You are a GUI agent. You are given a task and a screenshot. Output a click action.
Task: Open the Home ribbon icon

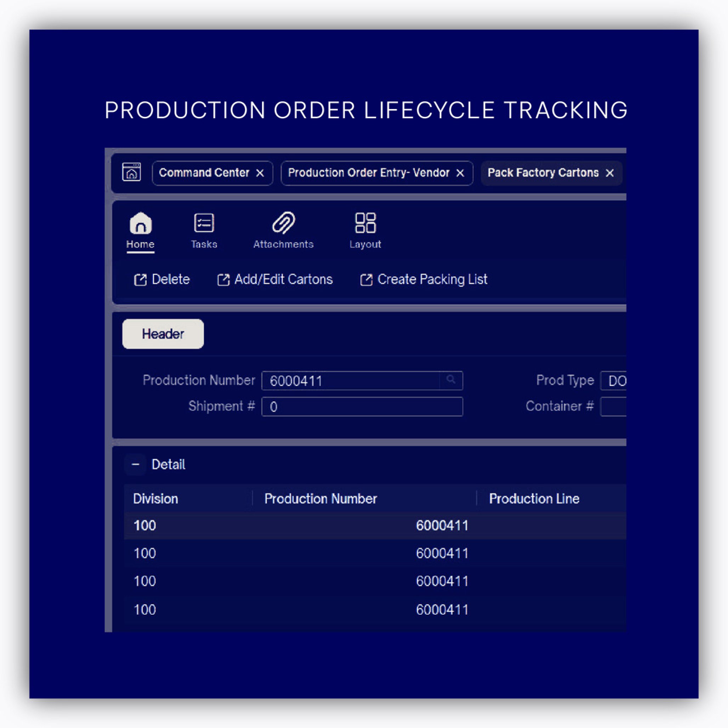point(141,223)
